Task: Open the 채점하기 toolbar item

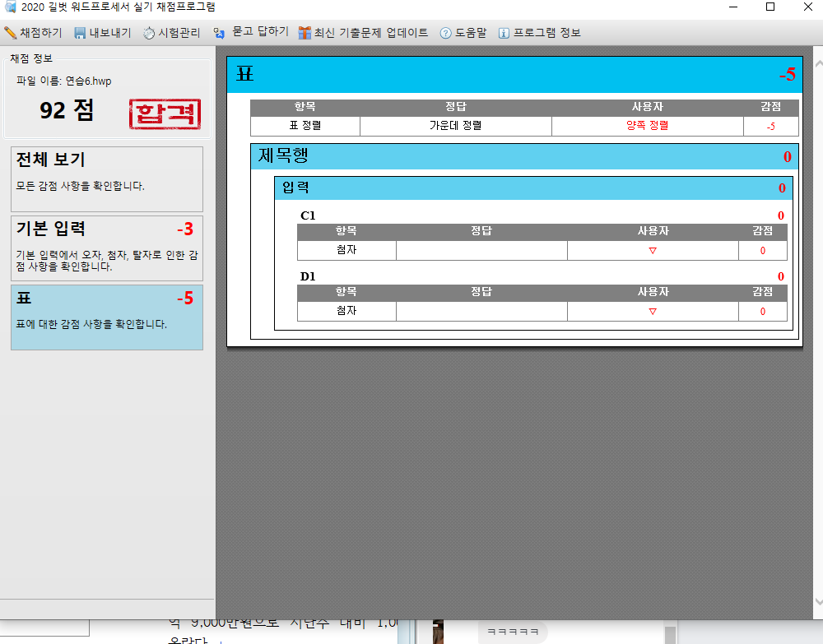Action: click(x=33, y=33)
